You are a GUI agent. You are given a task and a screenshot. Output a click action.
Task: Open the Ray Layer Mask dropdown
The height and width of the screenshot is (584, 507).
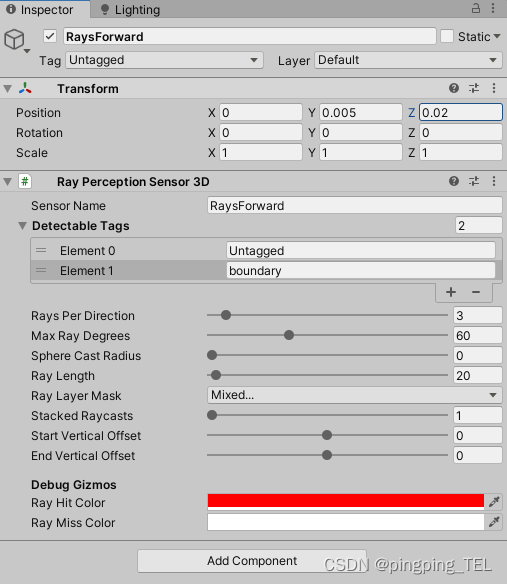point(355,395)
